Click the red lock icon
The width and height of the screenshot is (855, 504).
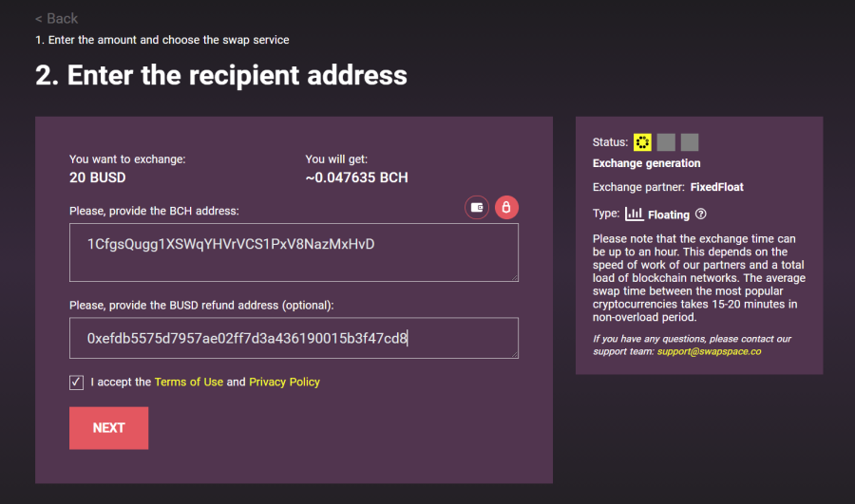point(506,208)
